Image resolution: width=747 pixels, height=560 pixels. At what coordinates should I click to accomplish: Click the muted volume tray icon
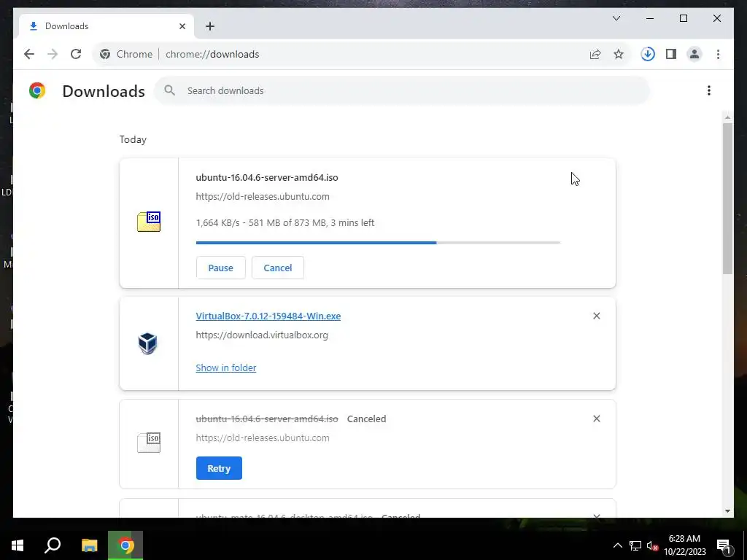point(652,545)
